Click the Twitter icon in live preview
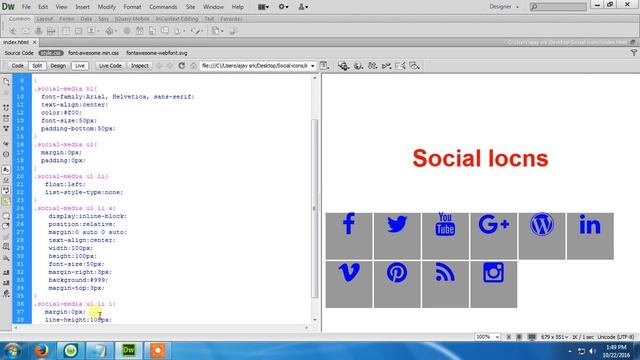The height and width of the screenshot is (360, 640). [397, 224]
